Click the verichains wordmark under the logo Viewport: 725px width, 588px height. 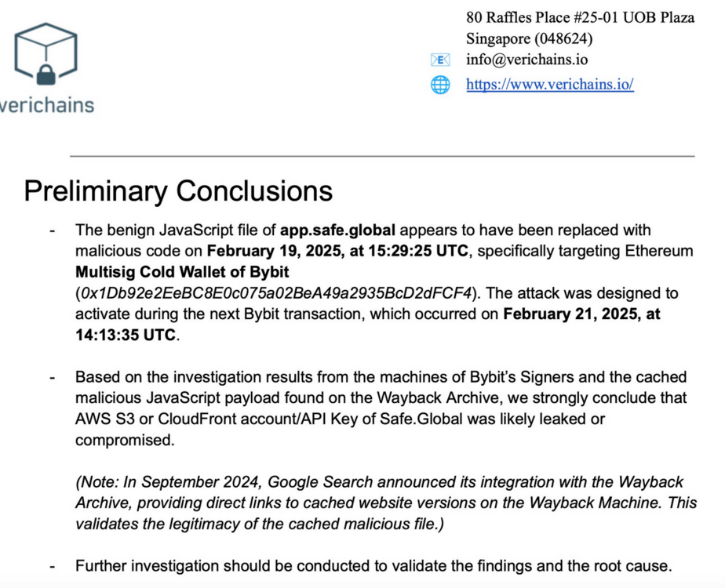47,105
